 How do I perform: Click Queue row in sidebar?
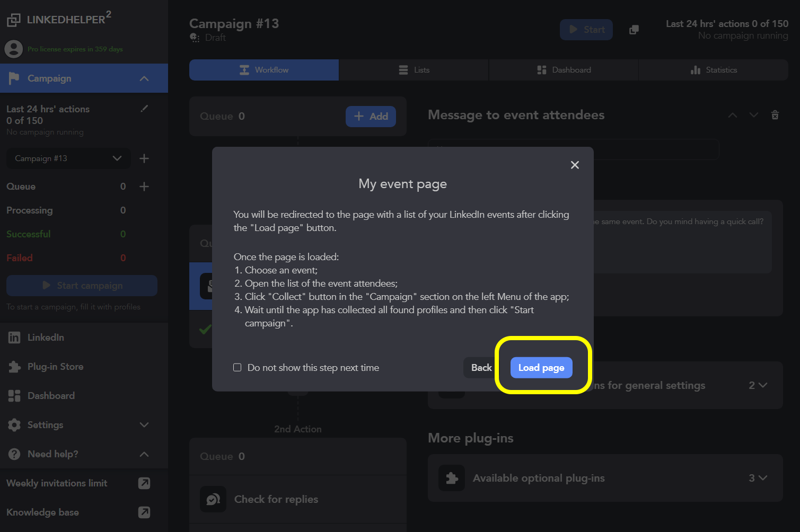click(x=66, y=187)
